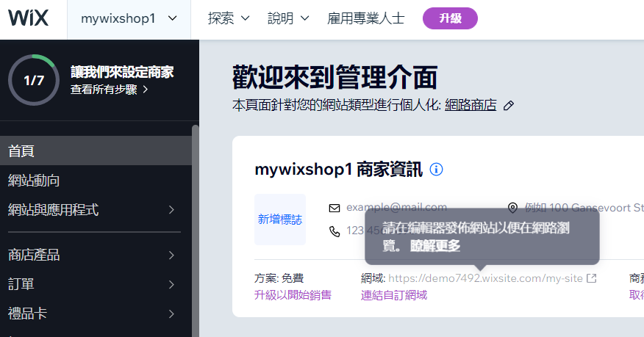Click the demo7492.wixsite.com/my-site URL
This screenshot has height=337, width=644.
click(x=485, y=278)
